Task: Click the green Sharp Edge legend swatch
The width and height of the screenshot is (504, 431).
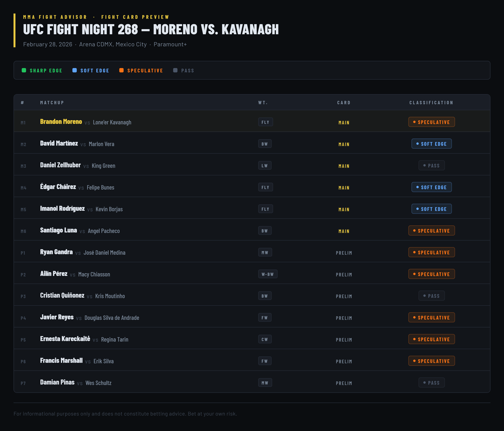Action: click(x=24, y=70)
